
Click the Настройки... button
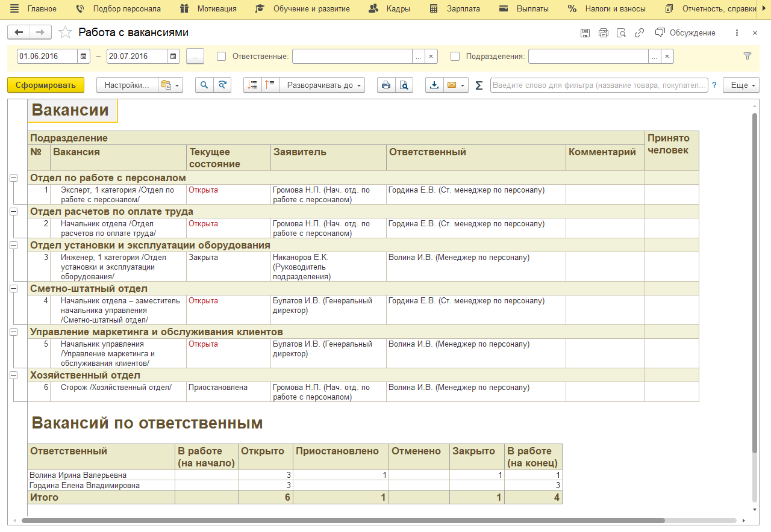[x=126, y=85]
